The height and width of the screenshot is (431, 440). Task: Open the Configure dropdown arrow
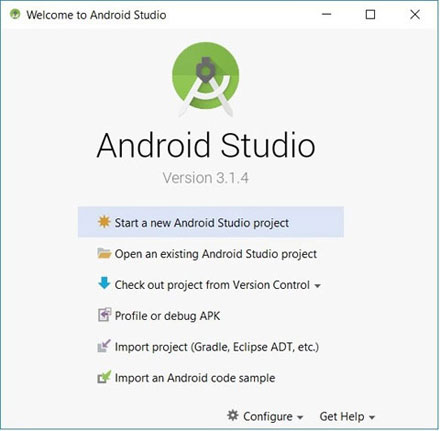pos(300,417)
